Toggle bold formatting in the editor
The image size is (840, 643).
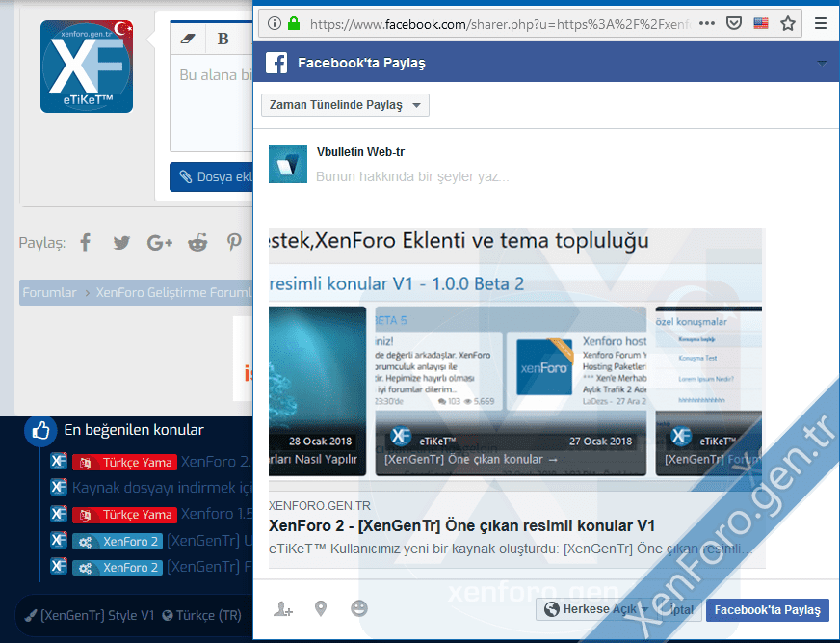pyautogui.click(x=223, y=39)
